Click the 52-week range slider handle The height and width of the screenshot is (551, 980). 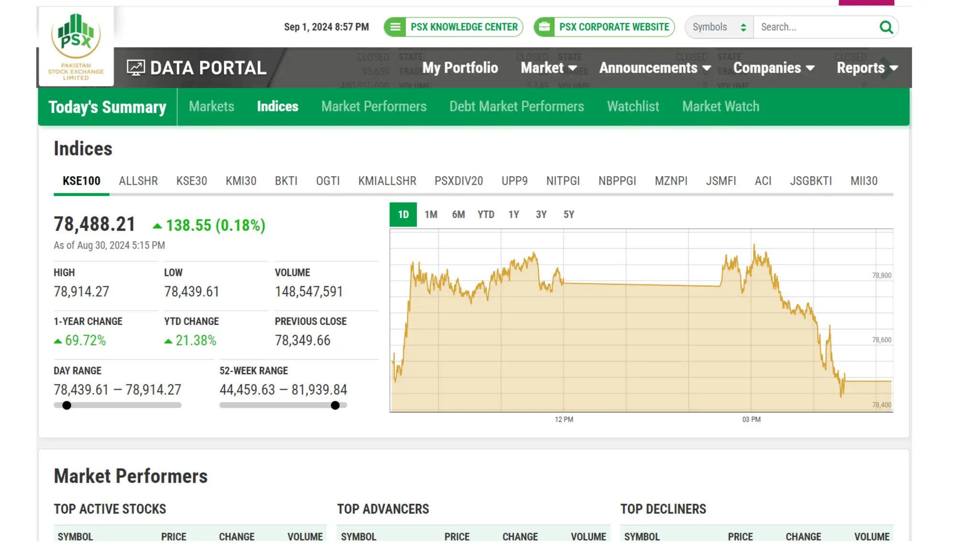[x=335, y=406]
